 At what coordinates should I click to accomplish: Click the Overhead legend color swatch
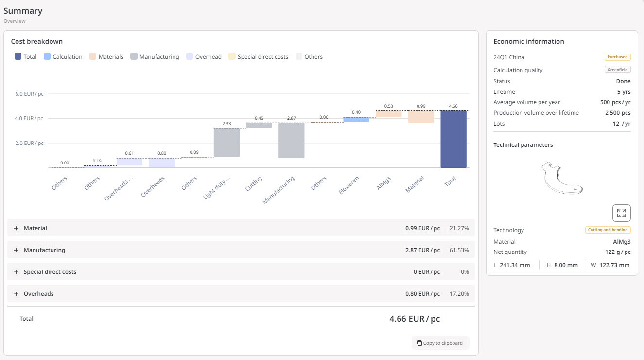(190, 57)
